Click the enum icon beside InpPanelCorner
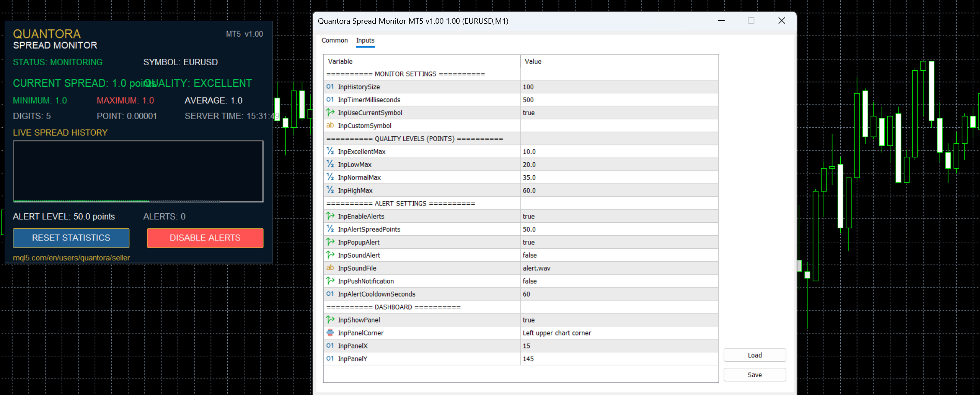Image resolution: width=980 pixels, height=395 pixels. click(x=330, y=333)
